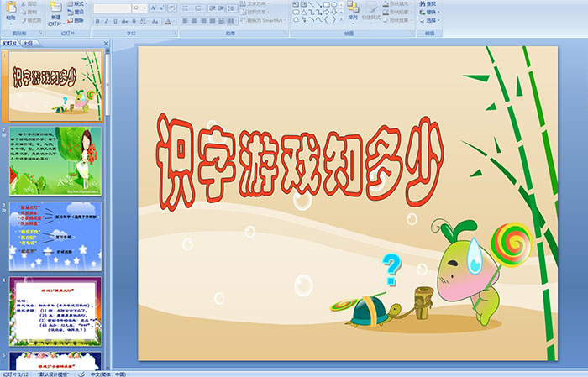This screenshot has width=588, height=377.
Task: Pick the Right Brace shape
Action: pyautogui.click(x=333, y=19)
